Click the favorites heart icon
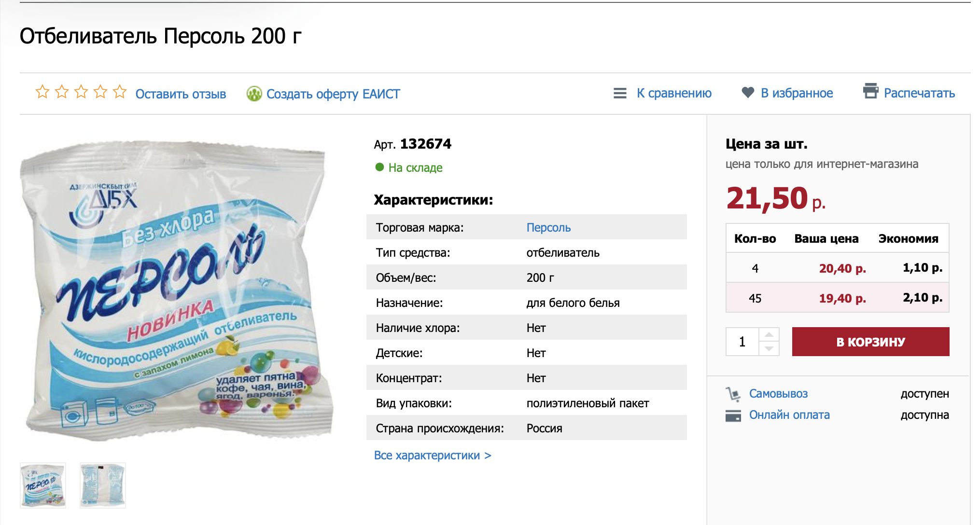This screenshot has width=980, height=525. (x=748, y=92)
